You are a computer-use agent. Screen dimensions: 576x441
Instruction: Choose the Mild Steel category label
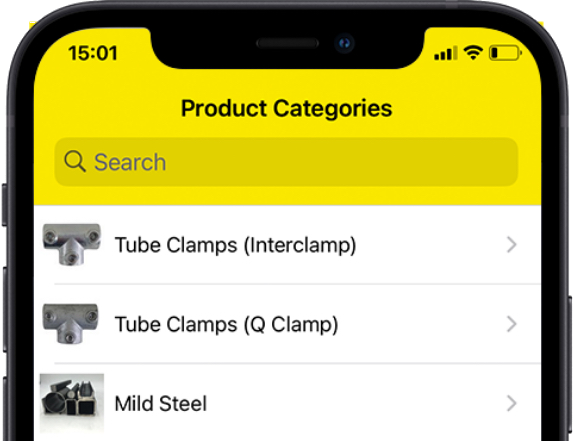[x=161, y=404]
